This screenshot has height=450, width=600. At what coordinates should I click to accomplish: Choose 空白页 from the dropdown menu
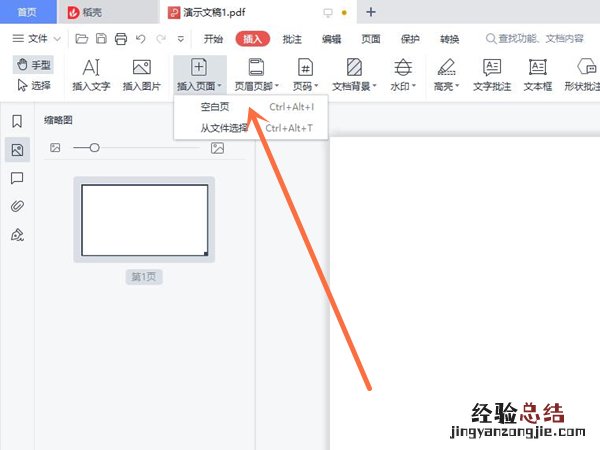coord(251,107)
